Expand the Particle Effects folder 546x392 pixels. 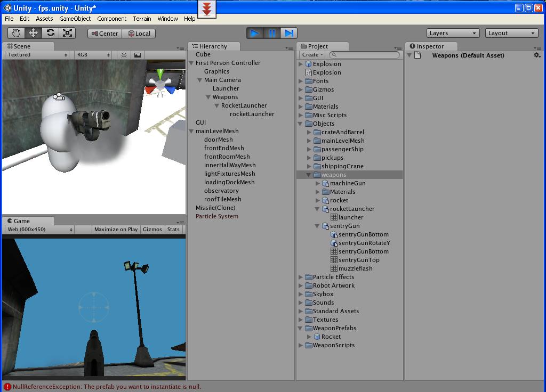(x=300, y=277)
